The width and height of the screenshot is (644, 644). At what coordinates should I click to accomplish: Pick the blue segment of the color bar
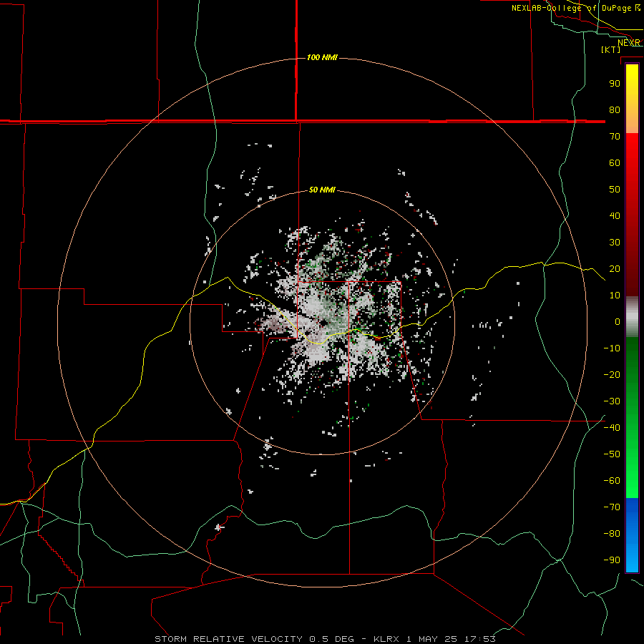[x=632, y=535]
